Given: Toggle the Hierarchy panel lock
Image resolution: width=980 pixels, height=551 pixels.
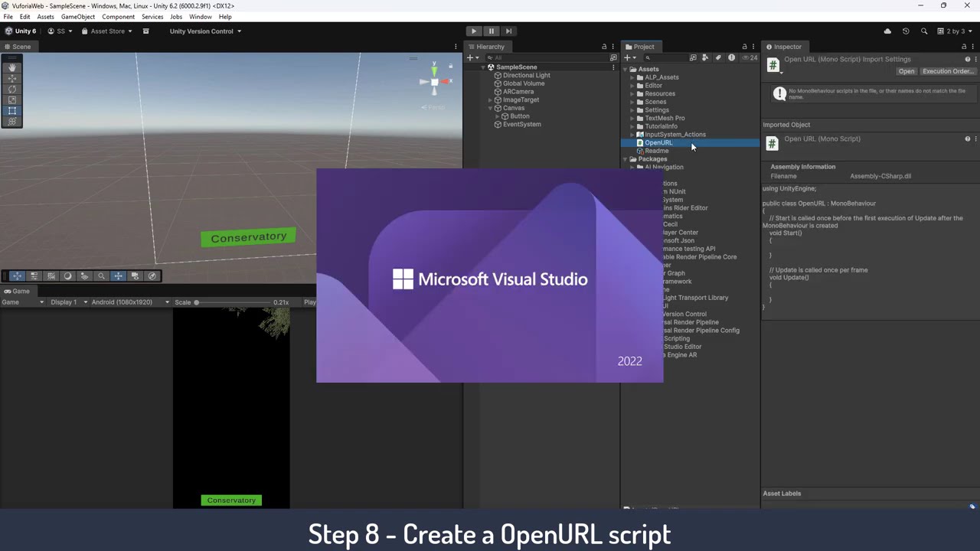Looking at the screenshot, I should (x=604, y=47).
